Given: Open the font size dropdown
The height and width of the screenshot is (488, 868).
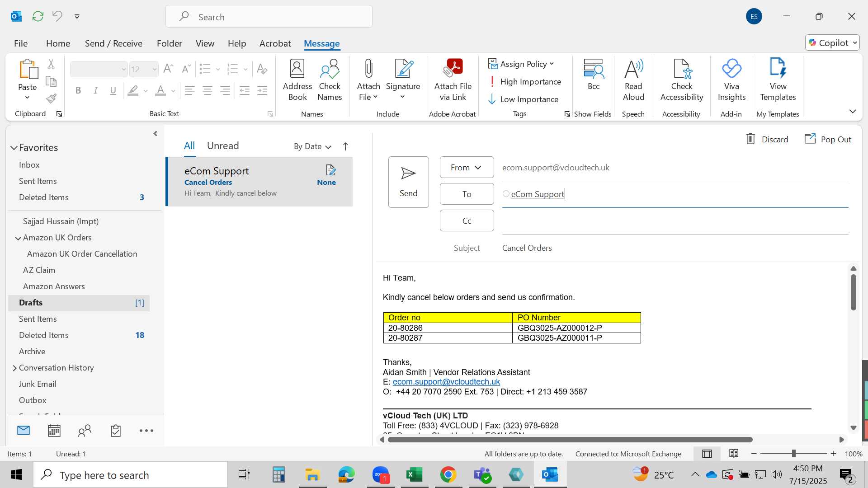Looking at the screenshot, I should coord(154,69).
